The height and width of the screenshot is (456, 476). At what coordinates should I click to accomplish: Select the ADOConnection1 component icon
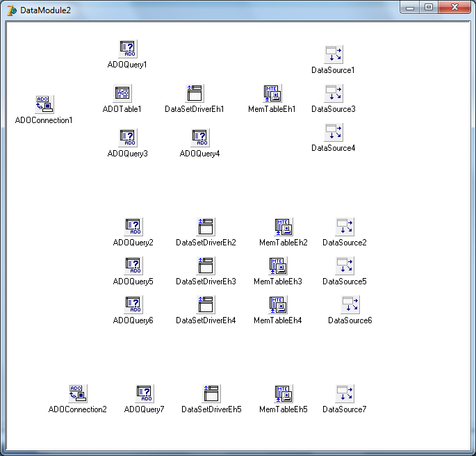(44, 104)
